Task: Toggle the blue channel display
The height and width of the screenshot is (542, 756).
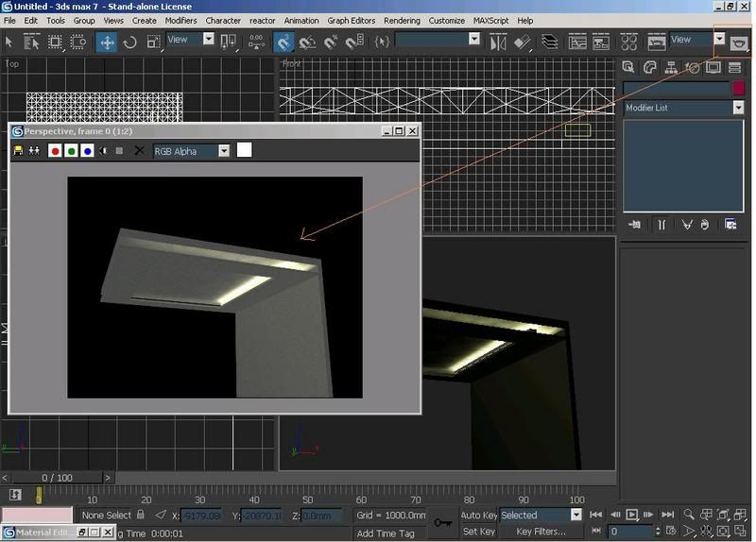Action: coord(87,151)
